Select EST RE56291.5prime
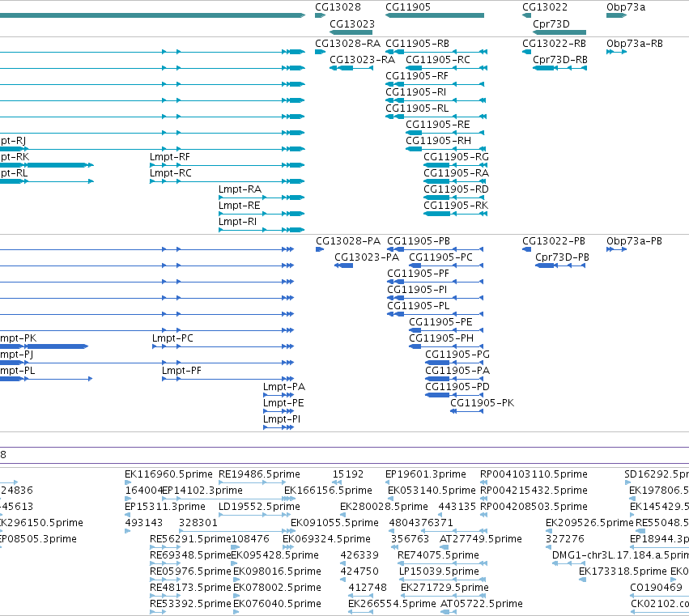This screenshot has width=689, height=616. point(190,539)
